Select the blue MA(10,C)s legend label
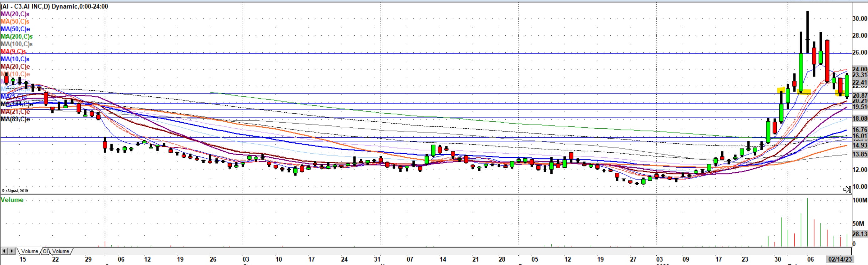This screenshot has width=868, height=265. click(x=15, y=59)
